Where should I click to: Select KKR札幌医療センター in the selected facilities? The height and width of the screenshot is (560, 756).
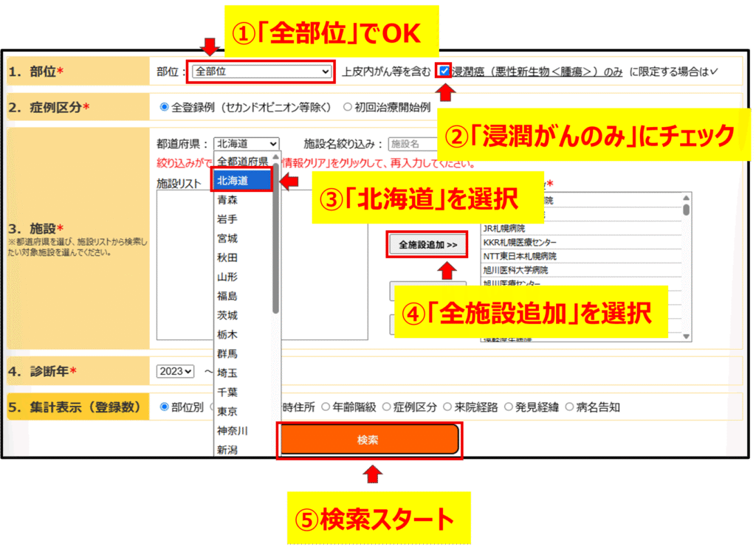click(520, 243)
